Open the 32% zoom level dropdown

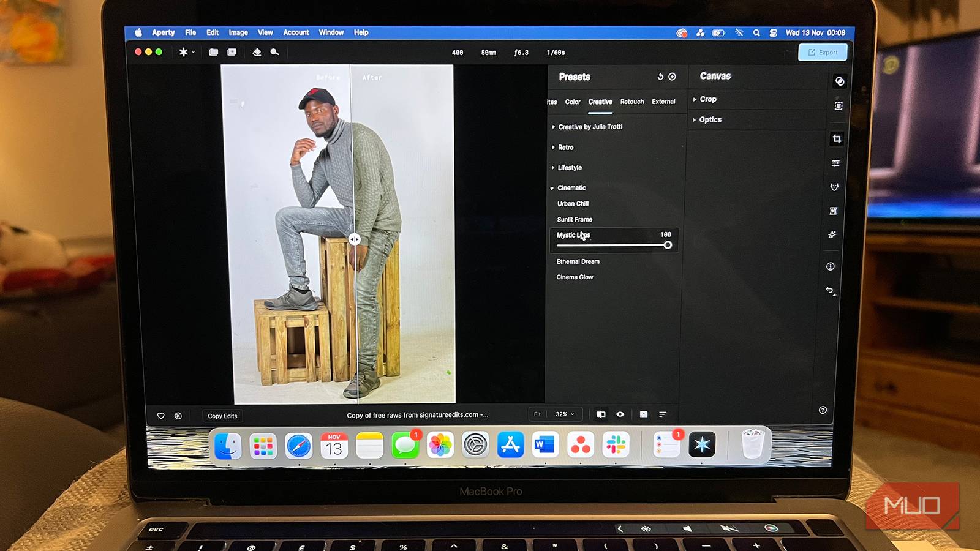pyautogui.click(x=562, y=414)
